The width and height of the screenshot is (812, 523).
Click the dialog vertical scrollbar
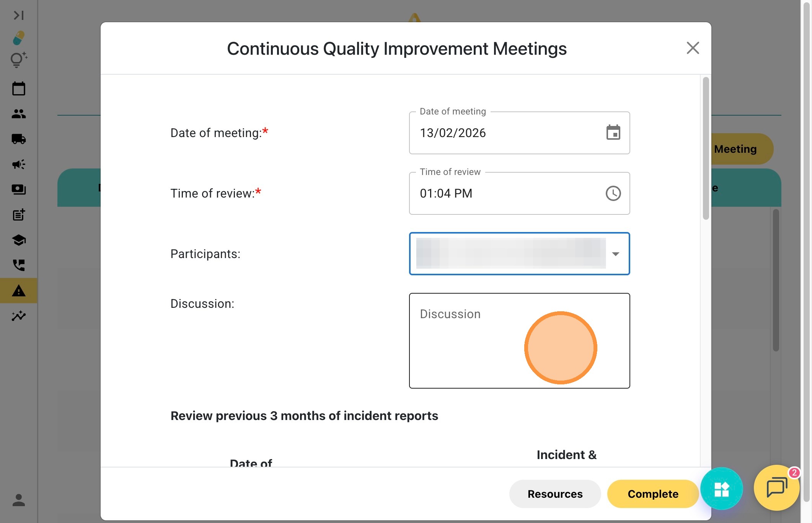(706, 149)
